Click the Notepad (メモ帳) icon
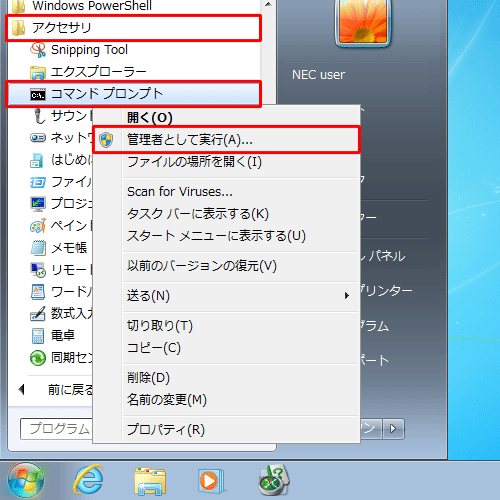Screen dimensions: 500x500 click(38, 248)
